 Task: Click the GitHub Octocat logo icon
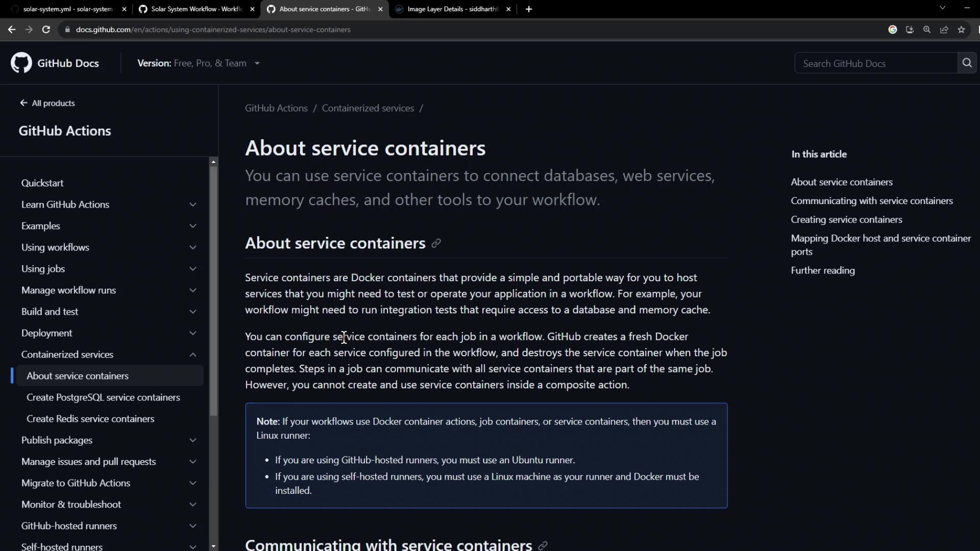(x=21, y=63)
